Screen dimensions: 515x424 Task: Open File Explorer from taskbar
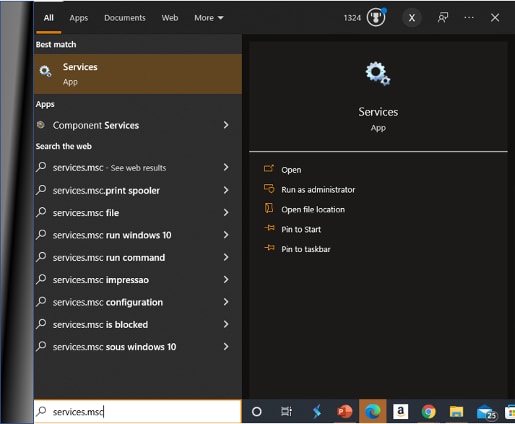(456, 411)
